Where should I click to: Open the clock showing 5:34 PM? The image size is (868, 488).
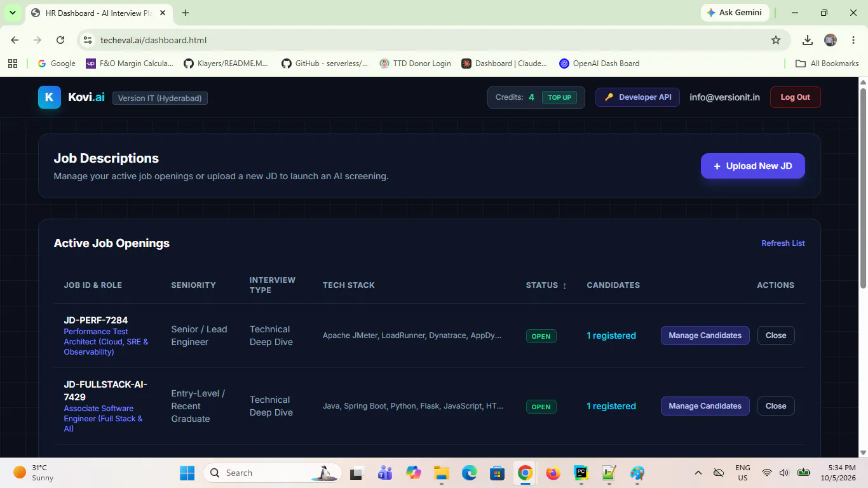(838, 473)
